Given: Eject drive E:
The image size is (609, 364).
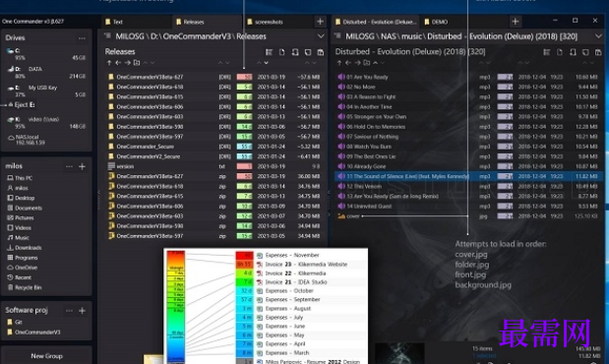Looking at the screenshot, I should pos(22,105).
